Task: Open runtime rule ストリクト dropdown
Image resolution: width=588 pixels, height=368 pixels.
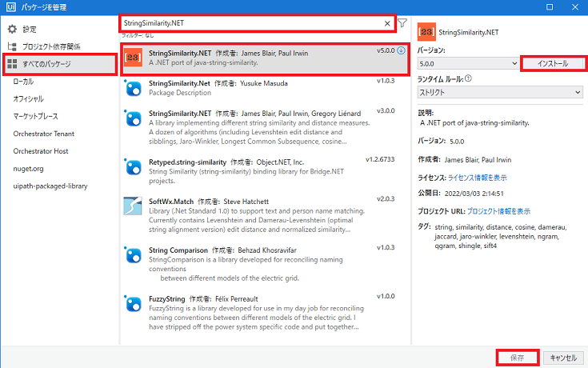Action: point(500,92)
